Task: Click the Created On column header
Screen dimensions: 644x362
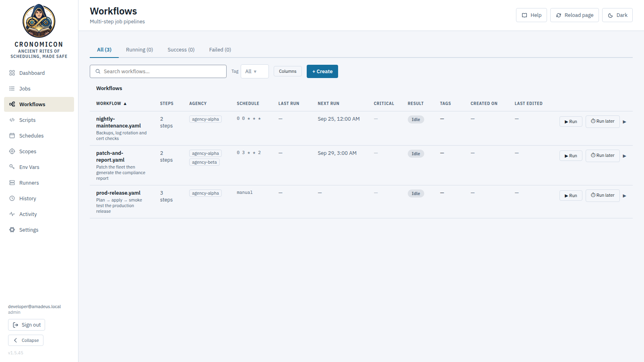Action: (x=484, y=103)
